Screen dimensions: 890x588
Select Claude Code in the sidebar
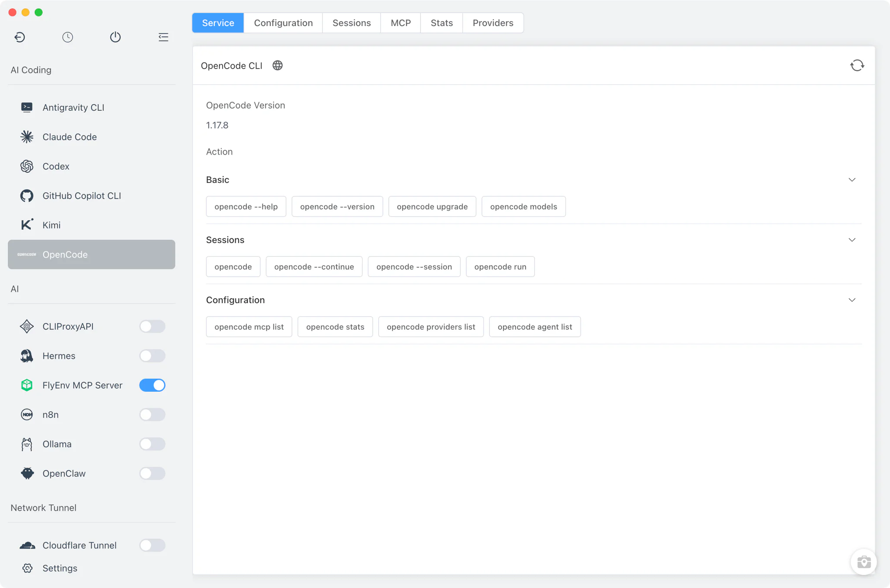[x=91, y=137]
